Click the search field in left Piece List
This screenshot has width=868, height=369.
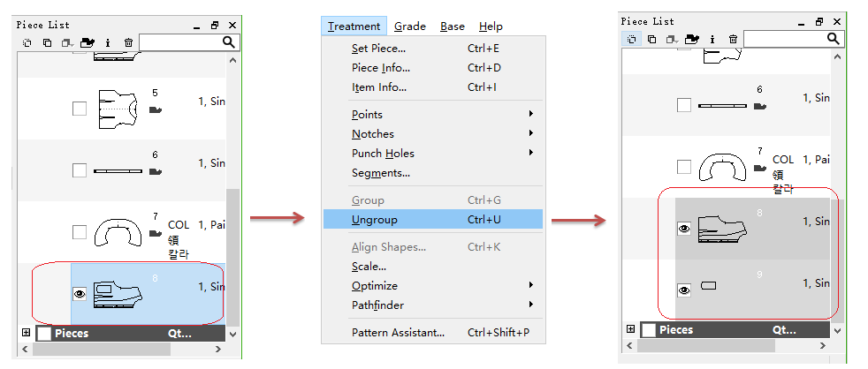(180, 41)
